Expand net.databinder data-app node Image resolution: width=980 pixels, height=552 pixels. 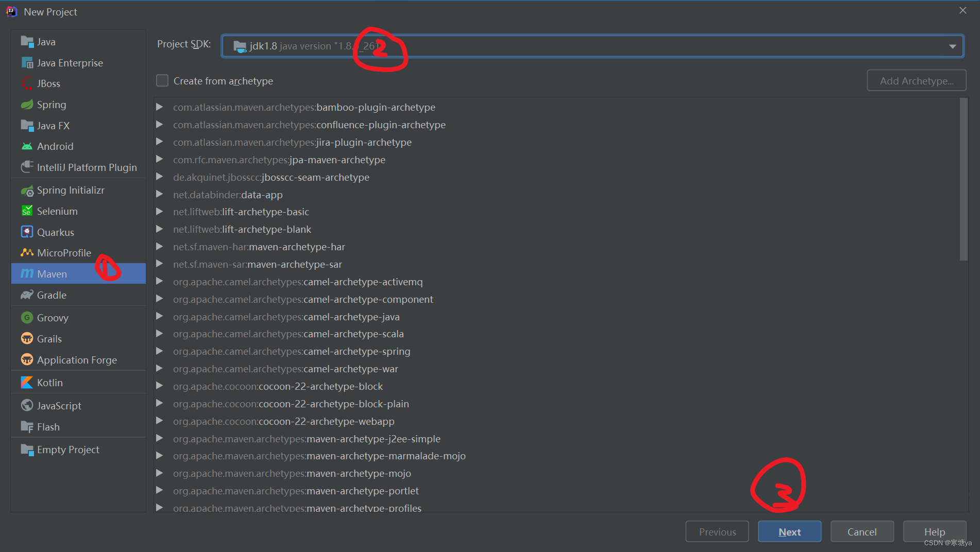click(x=160, y=195)
